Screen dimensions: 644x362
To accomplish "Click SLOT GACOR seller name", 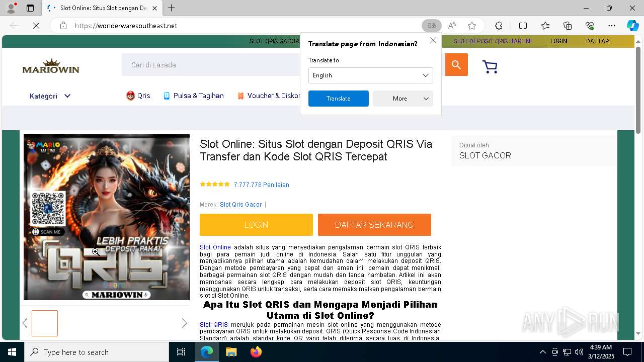I will 485,156.
